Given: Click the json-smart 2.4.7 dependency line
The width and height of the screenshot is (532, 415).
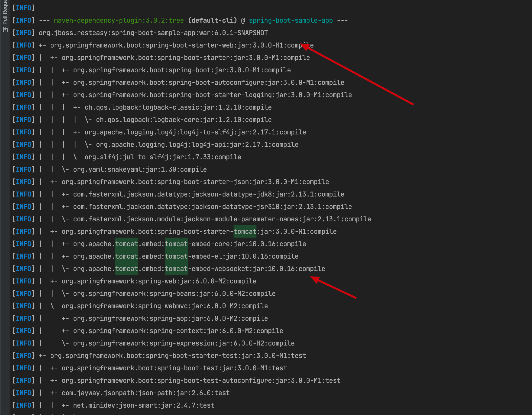Looking at the screenshot, I should [144, 405].
